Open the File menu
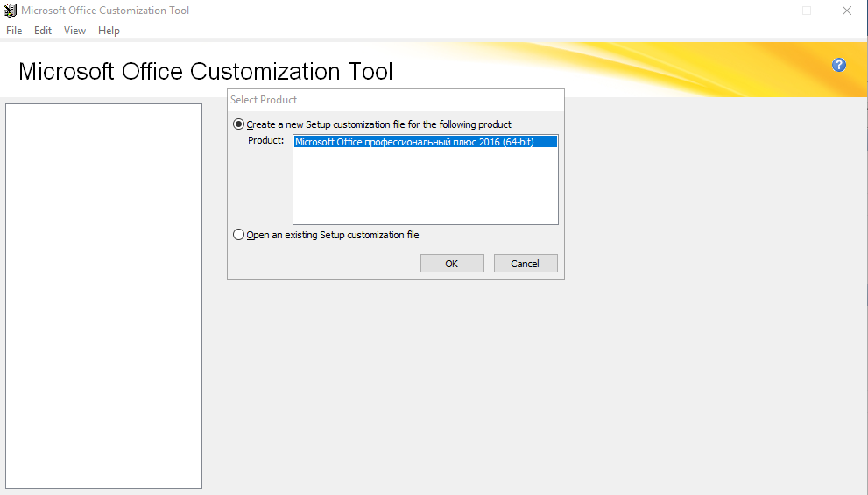Viewport: 868px width, 495px height. (x=14, y=31)
